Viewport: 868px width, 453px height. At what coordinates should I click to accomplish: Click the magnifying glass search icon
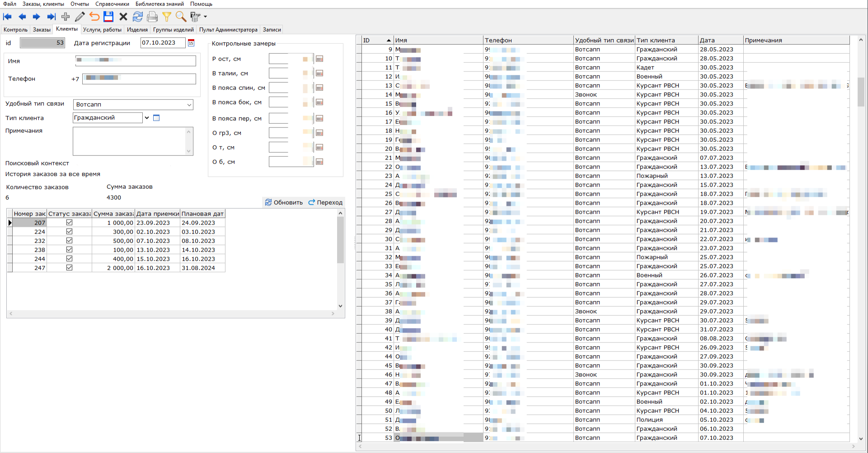(181, 17)
